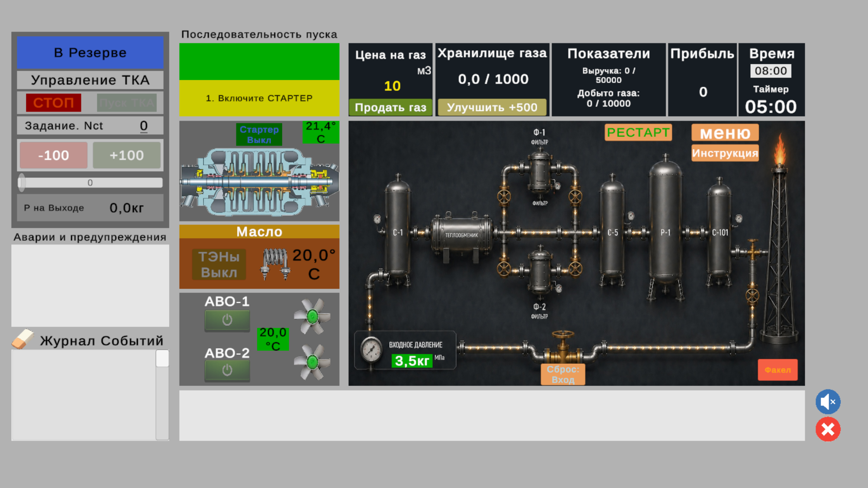Click the Сброс: Вход button
868x488 pixels.
point(563,375)
